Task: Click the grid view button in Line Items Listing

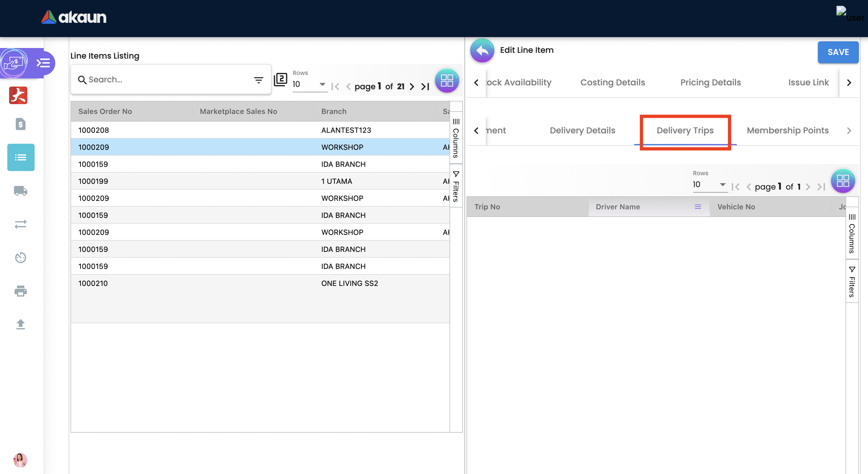Action: [x=447, y=81]
